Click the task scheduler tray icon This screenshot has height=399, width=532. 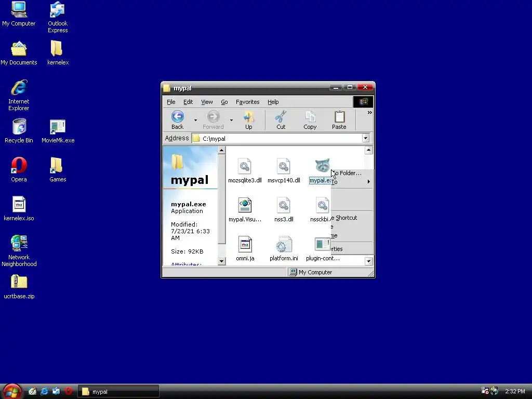(x=485, y=391)
